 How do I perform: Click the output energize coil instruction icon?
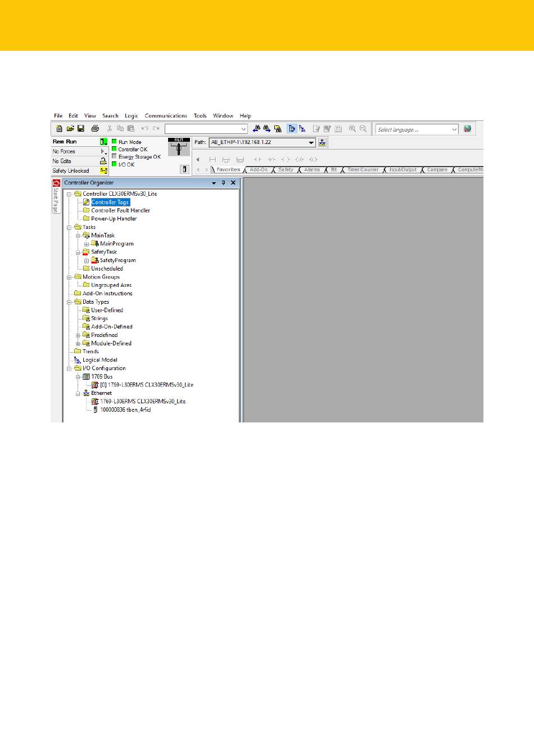286,160
